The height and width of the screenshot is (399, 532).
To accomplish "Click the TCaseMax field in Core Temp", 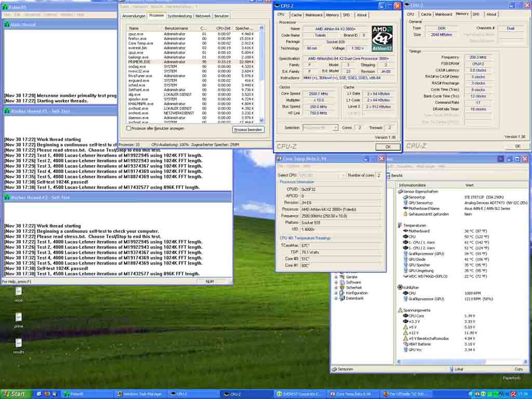I will coord(341,246).
